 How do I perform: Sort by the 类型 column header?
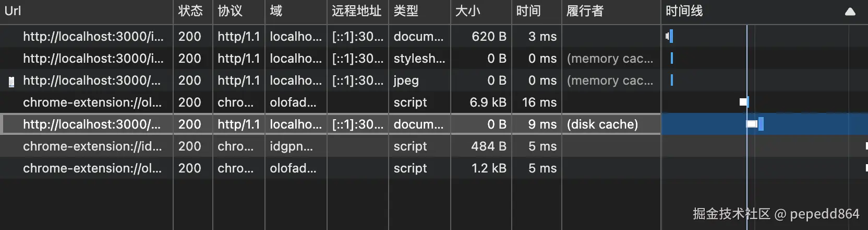(x=406, y=11)
